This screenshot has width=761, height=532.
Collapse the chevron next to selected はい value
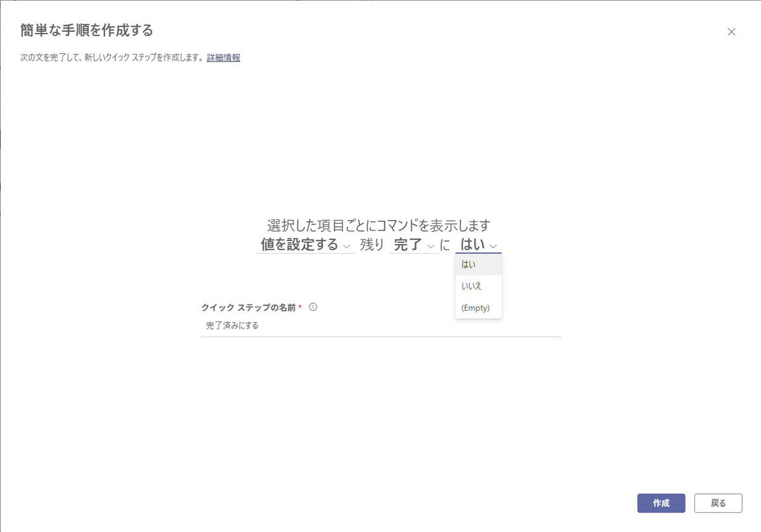[493, 246]
